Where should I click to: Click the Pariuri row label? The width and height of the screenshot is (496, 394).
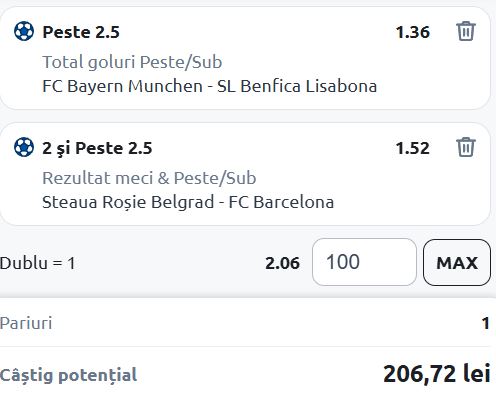26,323
